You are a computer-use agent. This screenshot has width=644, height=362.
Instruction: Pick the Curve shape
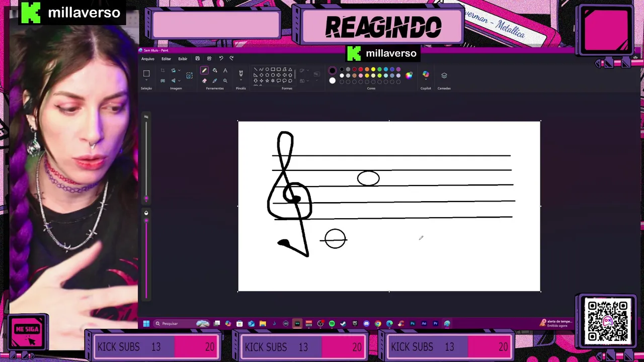(261, 69)
